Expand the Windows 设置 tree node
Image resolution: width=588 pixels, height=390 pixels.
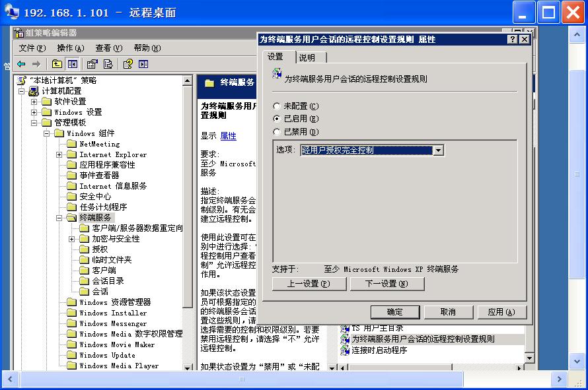[x=34, y=112]
